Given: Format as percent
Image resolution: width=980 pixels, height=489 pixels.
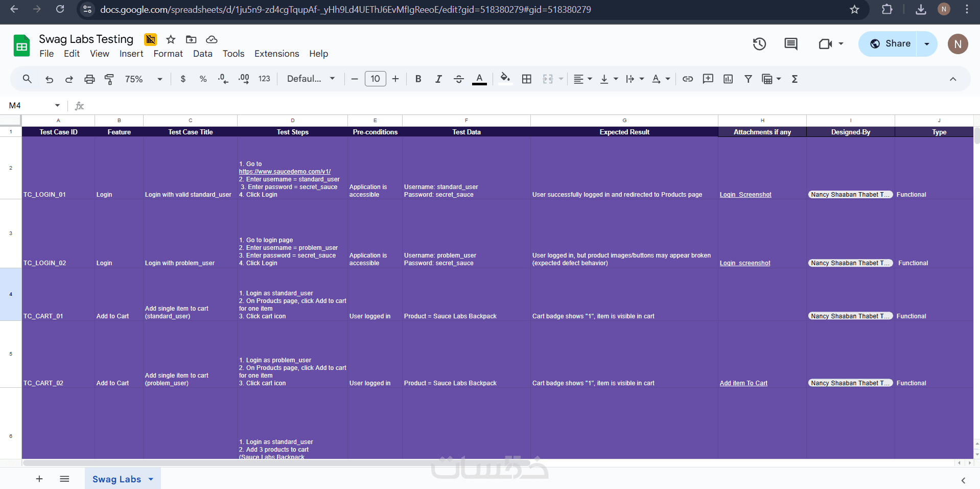Looking at the screenshot, I should [x=203, y=79].
